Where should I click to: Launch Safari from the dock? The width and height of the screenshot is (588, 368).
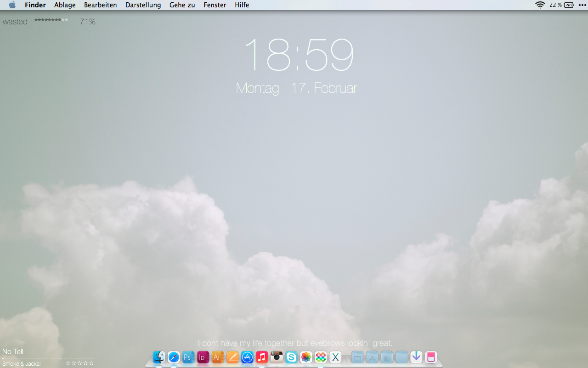[x=174, y=357]
